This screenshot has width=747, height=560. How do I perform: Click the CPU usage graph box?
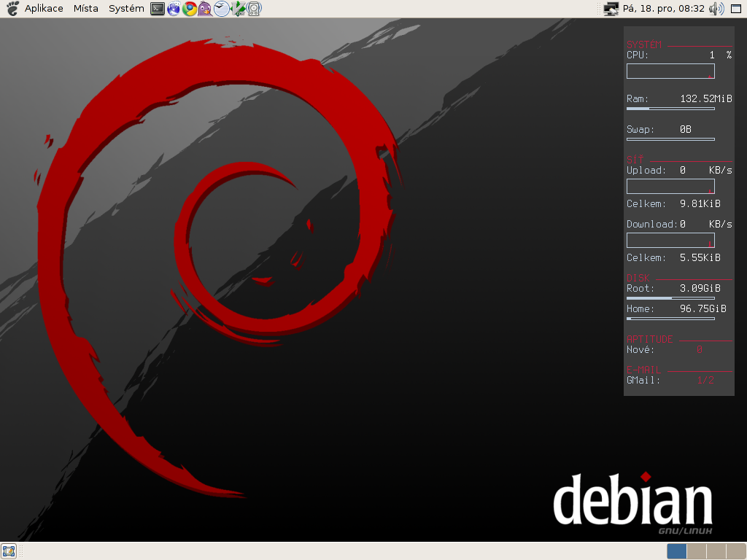pos(670,71)
